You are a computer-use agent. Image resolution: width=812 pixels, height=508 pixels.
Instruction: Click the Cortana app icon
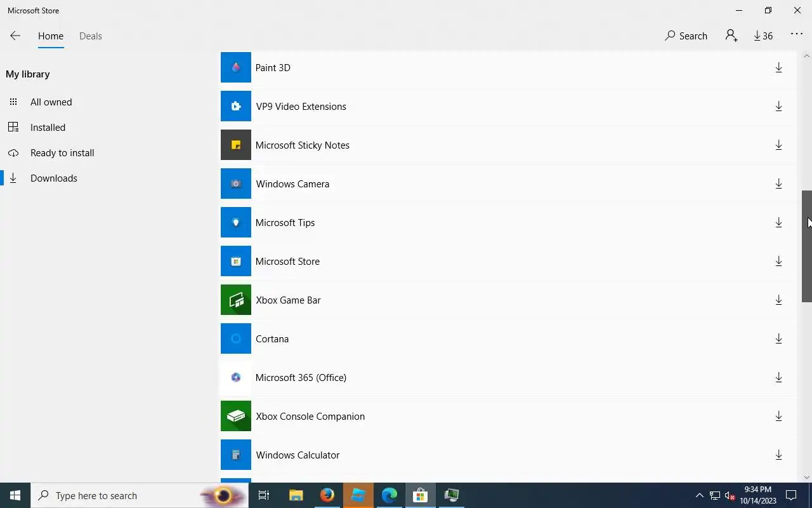(236, 338)
